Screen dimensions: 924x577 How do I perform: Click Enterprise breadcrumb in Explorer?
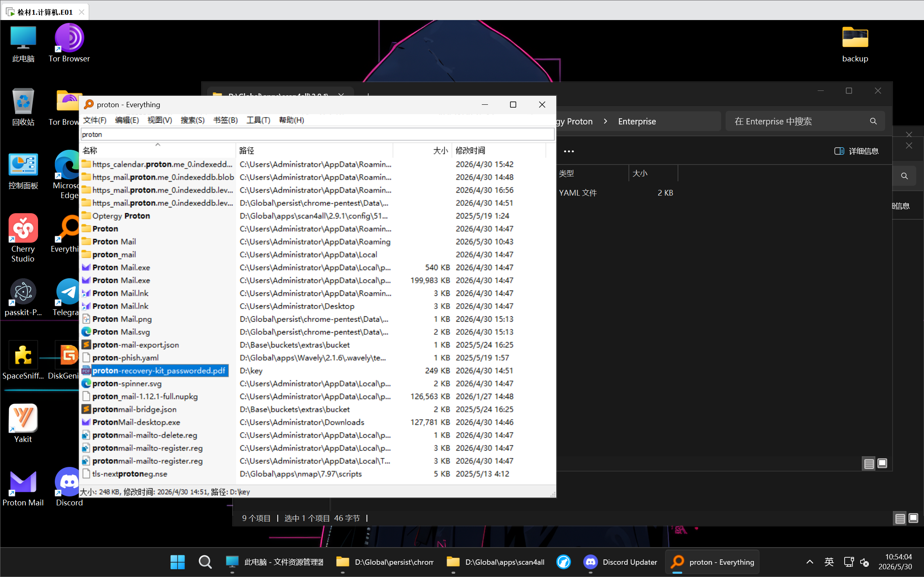pyautogui.click(x=637, y=121)
